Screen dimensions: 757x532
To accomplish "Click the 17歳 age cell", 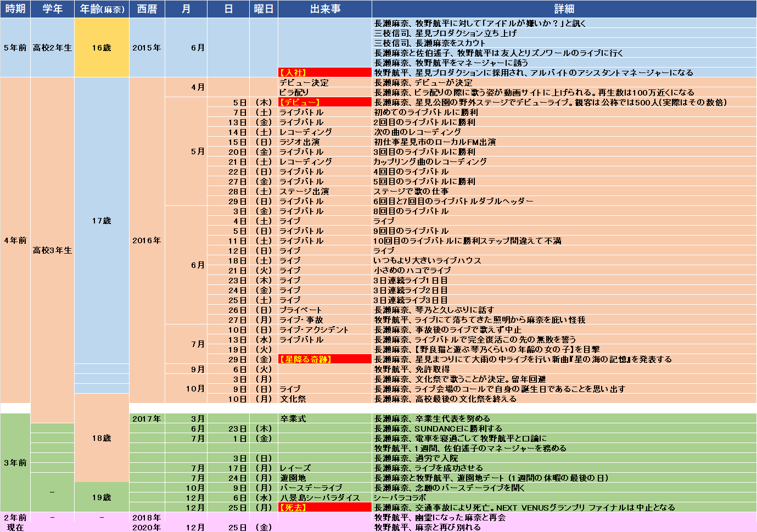I will tap(102, 220).
